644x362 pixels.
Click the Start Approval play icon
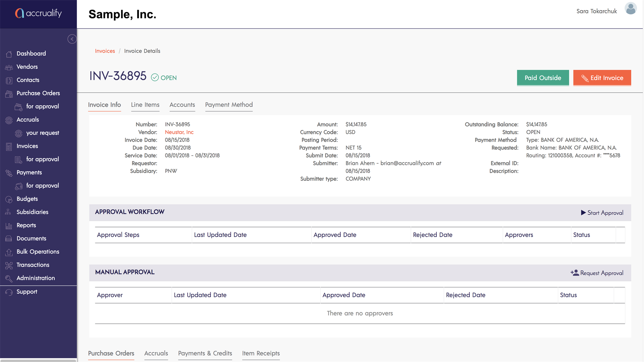[x=583, y=213]
